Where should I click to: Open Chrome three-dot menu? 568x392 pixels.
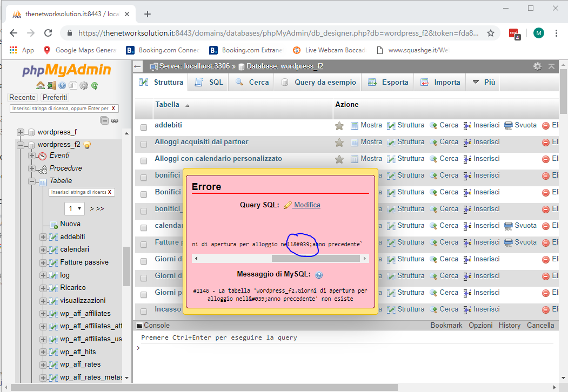[556, 33]
